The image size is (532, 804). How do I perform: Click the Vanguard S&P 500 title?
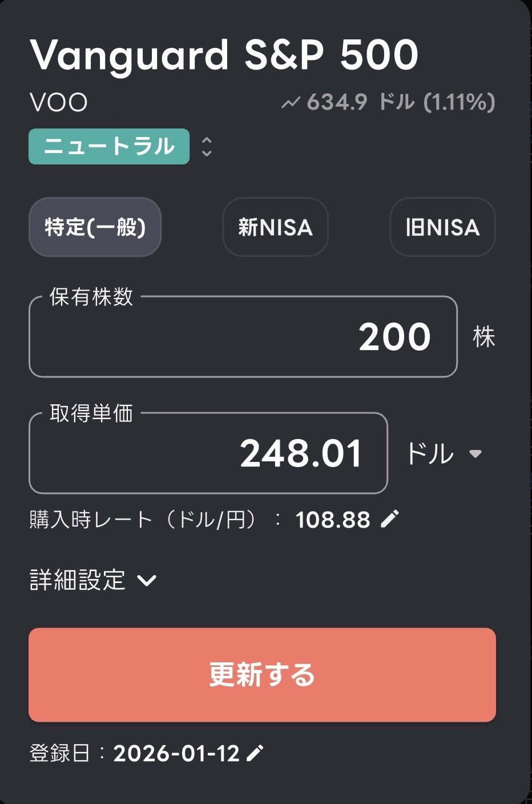coord(224,55)
